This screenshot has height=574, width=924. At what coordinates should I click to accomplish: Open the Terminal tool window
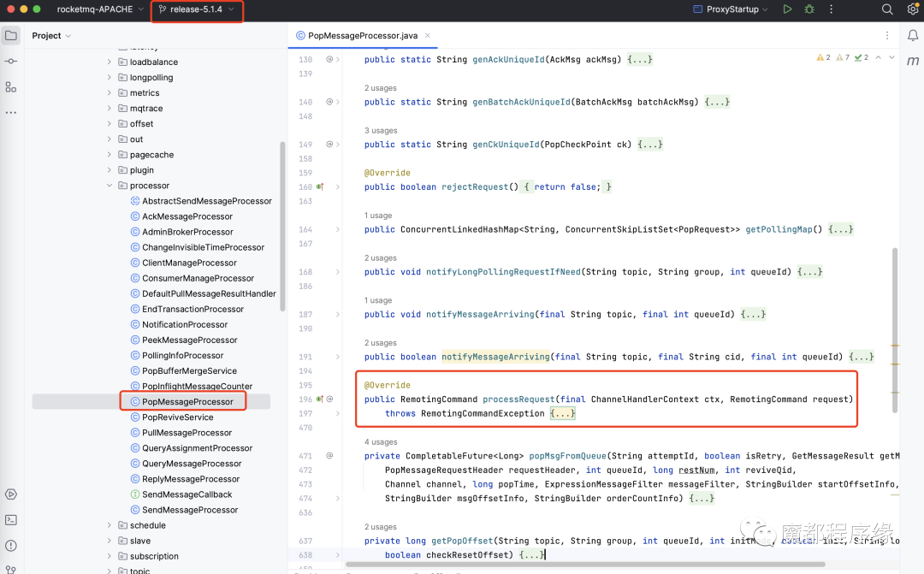10,520
